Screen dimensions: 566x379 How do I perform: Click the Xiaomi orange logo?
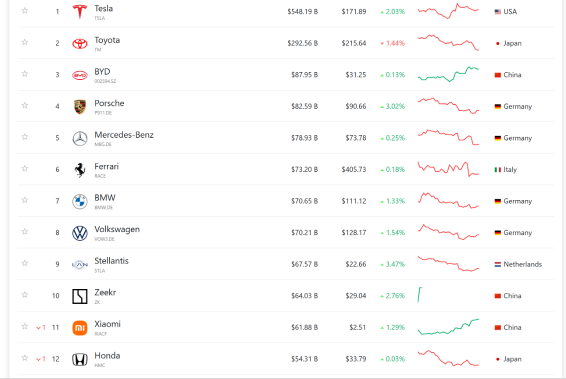pos(80,328)
